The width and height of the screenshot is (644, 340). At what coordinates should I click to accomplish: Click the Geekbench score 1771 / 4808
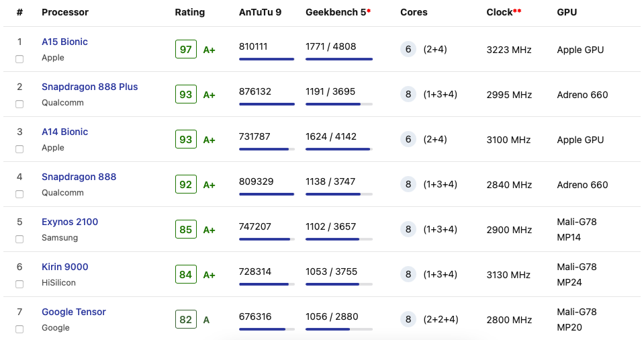tap(330, 46)
